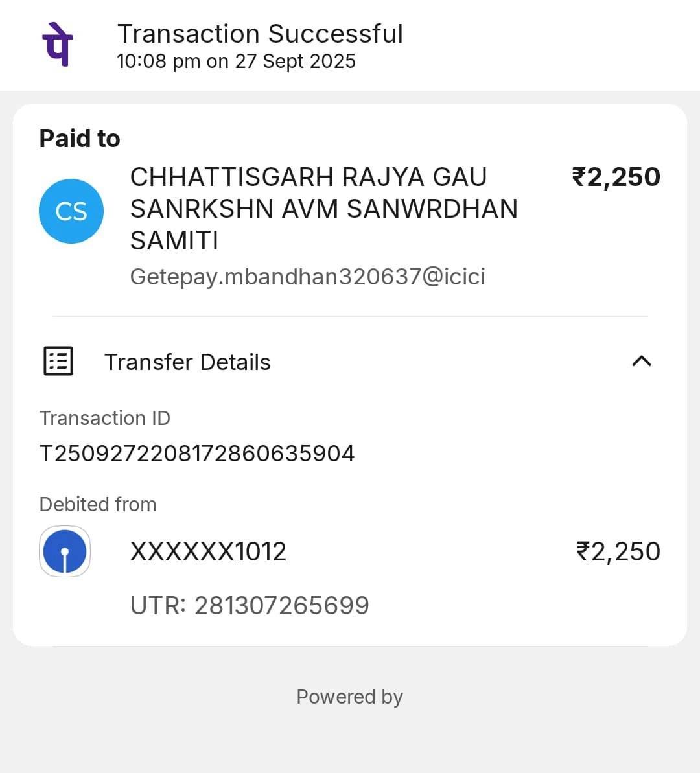Click the Transfer Details heading

coord(187,362)
